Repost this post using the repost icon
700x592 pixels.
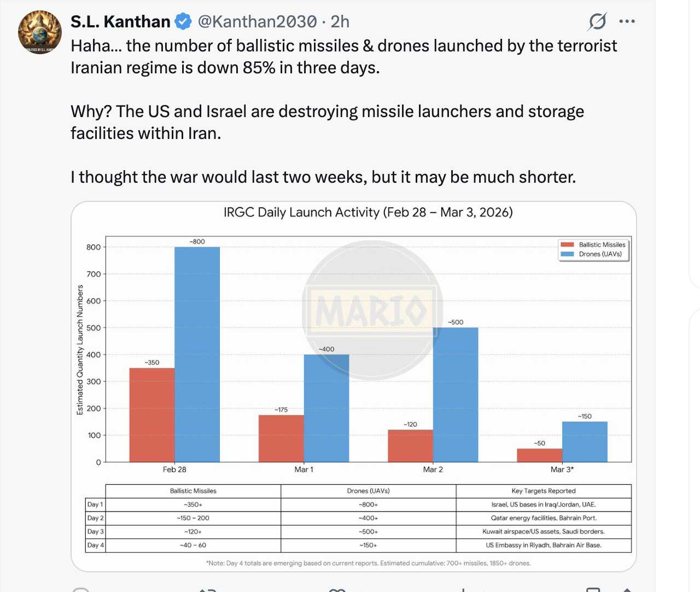point(208,590)
